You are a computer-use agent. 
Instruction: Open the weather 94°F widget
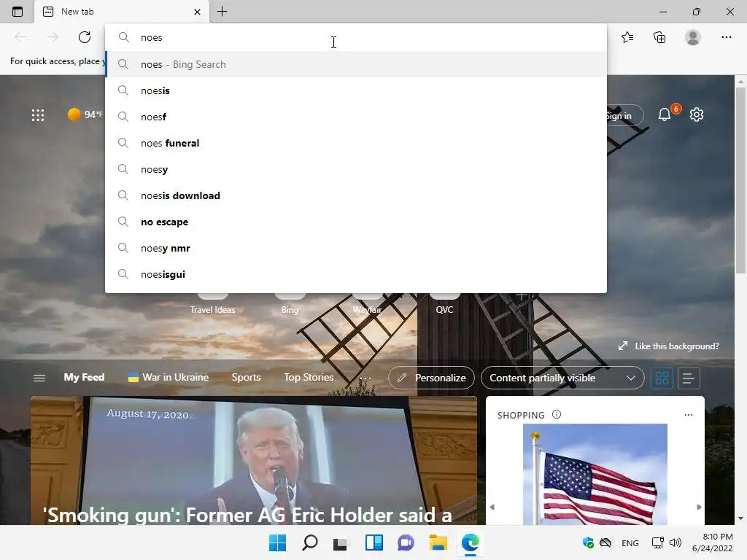[x=85, y=114]
